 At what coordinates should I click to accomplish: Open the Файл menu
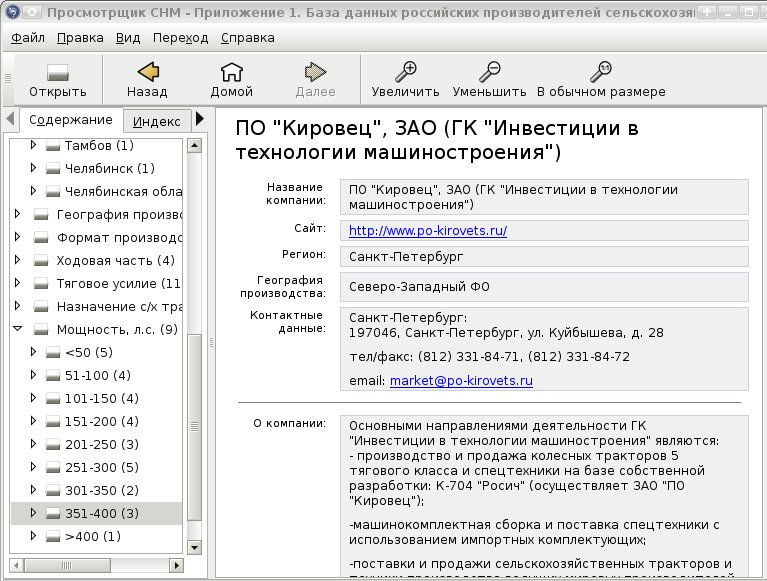pyautogui.click(x=28, y=38)
